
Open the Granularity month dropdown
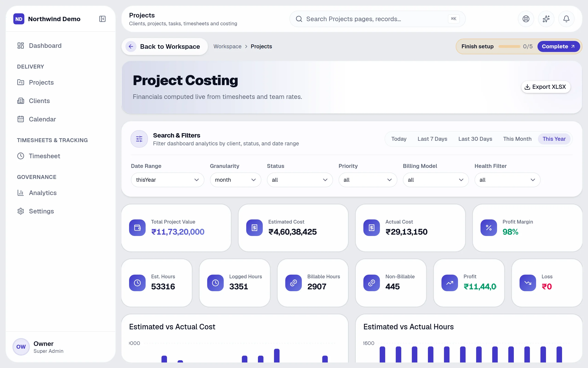tap(235, 180)
